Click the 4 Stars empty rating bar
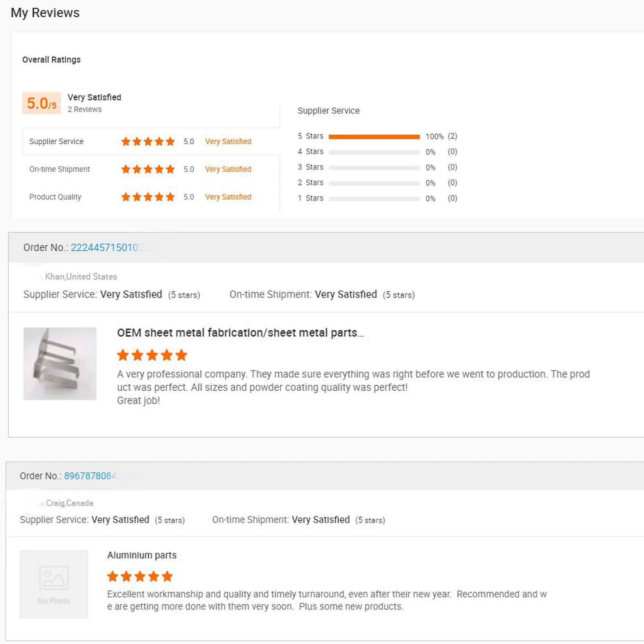This screenshot has width=644, height=644. pos(374,152)
